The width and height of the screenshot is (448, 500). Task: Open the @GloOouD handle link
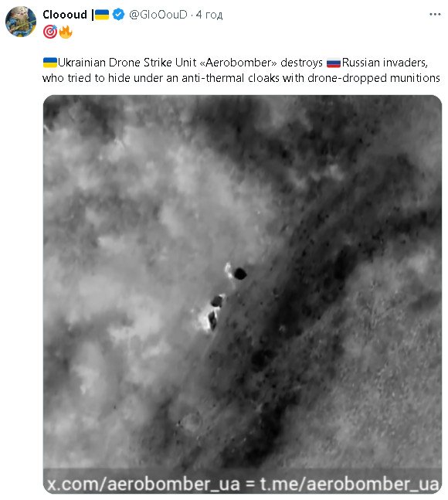[158, 15]
